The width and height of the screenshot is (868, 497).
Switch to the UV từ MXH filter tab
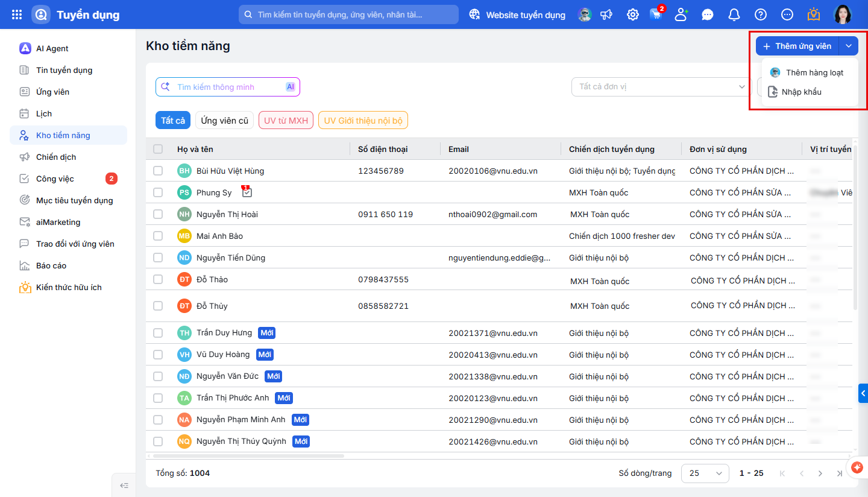click(286, 120)
